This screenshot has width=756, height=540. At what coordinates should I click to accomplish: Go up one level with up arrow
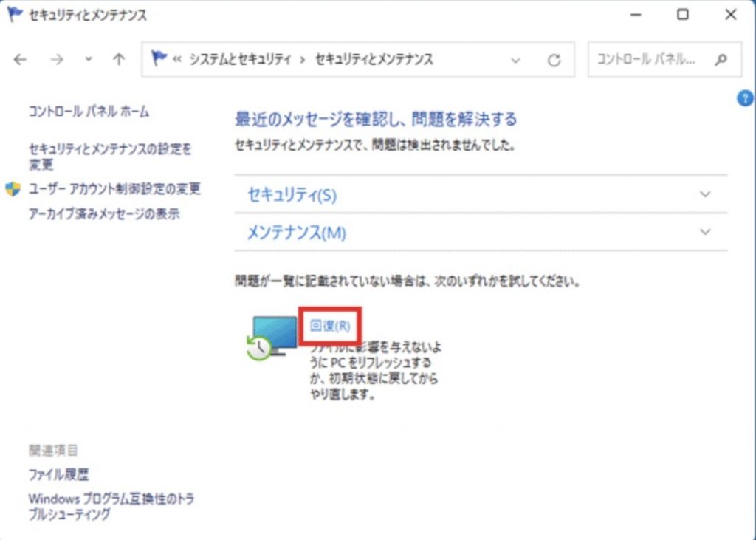119,59
